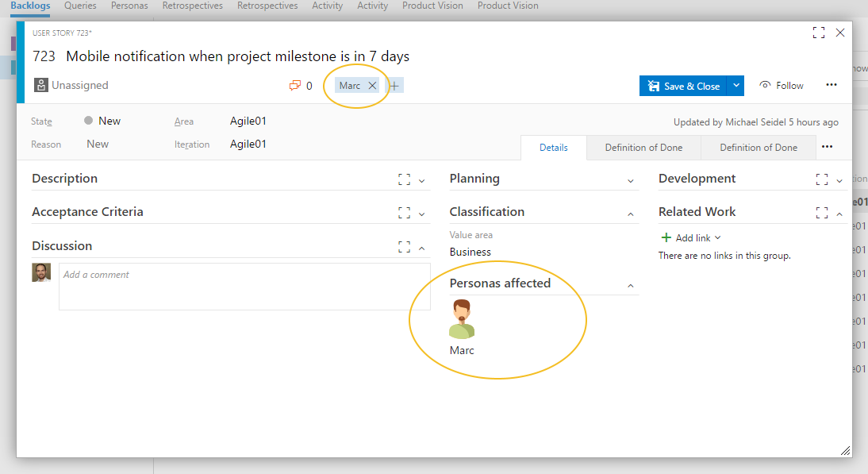Open the work item more actions ellipsis
The height and width of the screenshot is (474, 868).
[831, 85]
